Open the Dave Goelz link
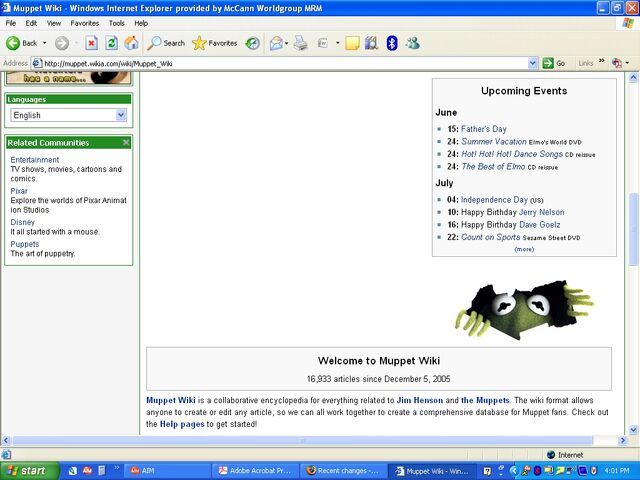Viewport: 640px width, 480px height. point(540,224)
